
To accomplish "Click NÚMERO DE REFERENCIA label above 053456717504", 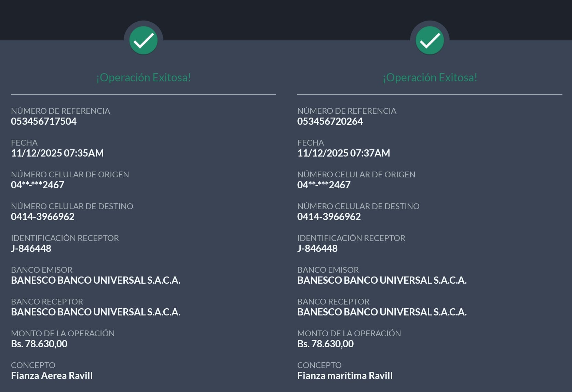I will (x=60, y=111).
